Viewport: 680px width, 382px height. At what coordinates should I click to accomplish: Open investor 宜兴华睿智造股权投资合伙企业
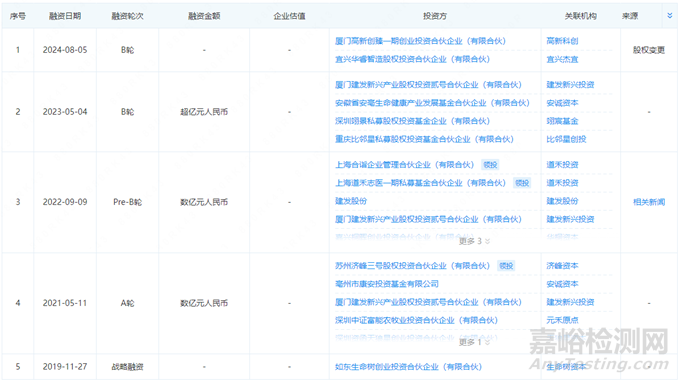pyautogui.click(x=412, y=59)
